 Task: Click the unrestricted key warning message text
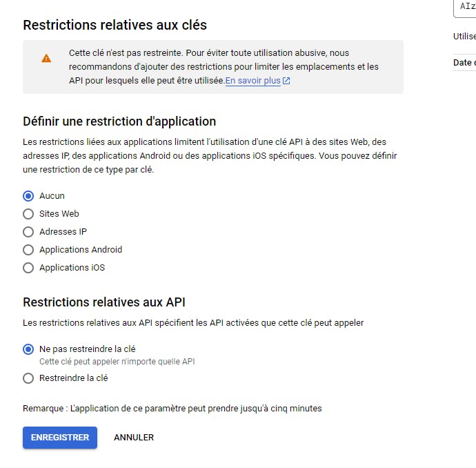[224, 66]
